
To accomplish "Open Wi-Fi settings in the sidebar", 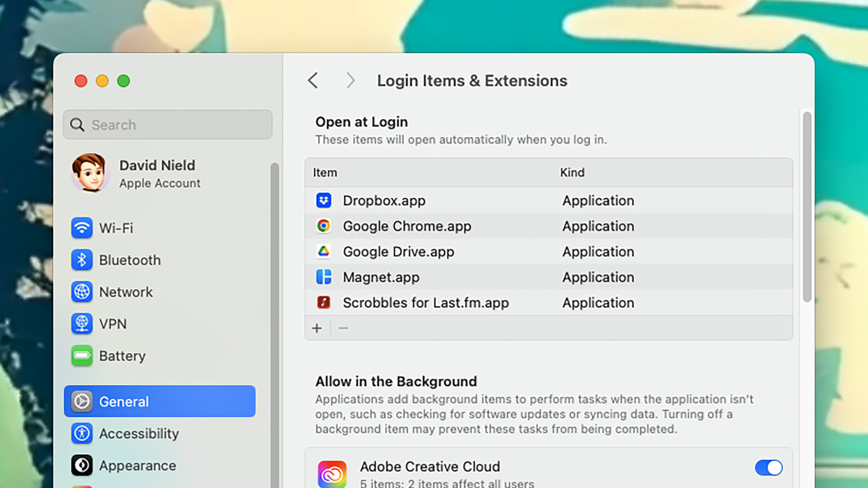I will [116, 228].
